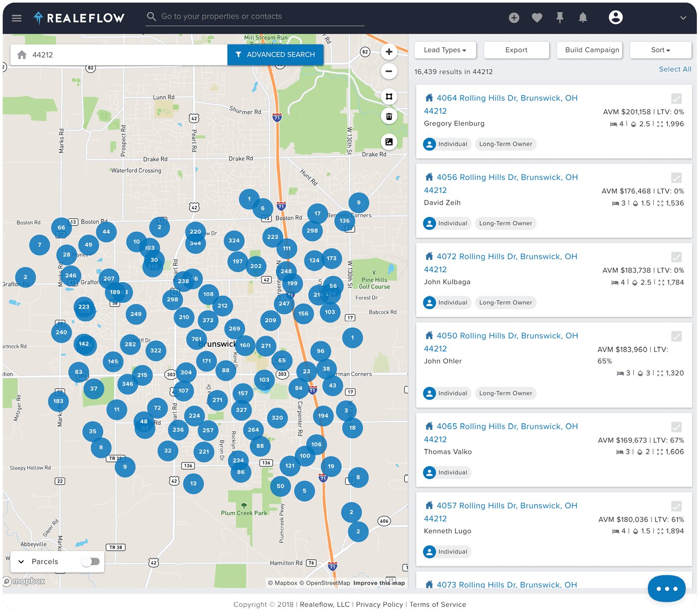The width and height of the screenshot is (700, 613).
Task: Click Long-Term Owner tag for David Zeih
Action: [506, 223]
